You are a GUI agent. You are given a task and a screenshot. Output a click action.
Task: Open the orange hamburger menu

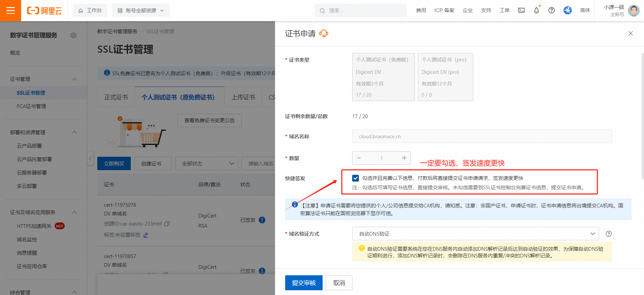[x=10, y=10]
